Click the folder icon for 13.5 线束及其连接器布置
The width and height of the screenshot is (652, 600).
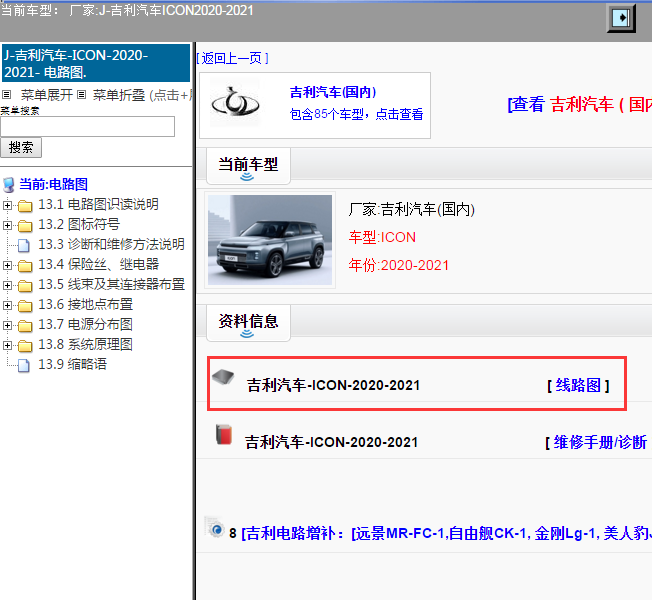(25, 285)
